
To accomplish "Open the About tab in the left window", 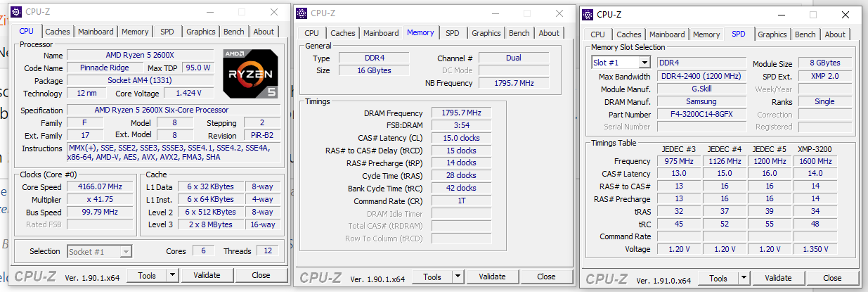I will pyautogui.click(x=264, y=32).
